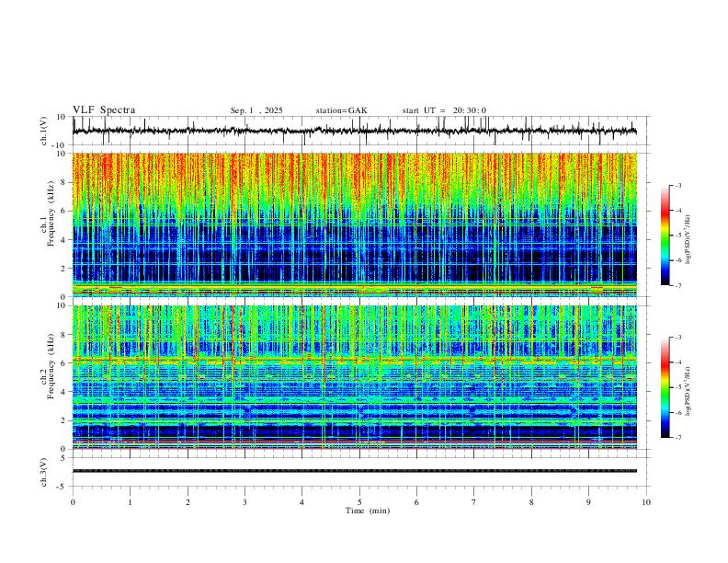
Task: Click the ch.1 color bar "log(PSD)(V²/Hz)" label
Action: pyautogui.click(x=688, y=240)
